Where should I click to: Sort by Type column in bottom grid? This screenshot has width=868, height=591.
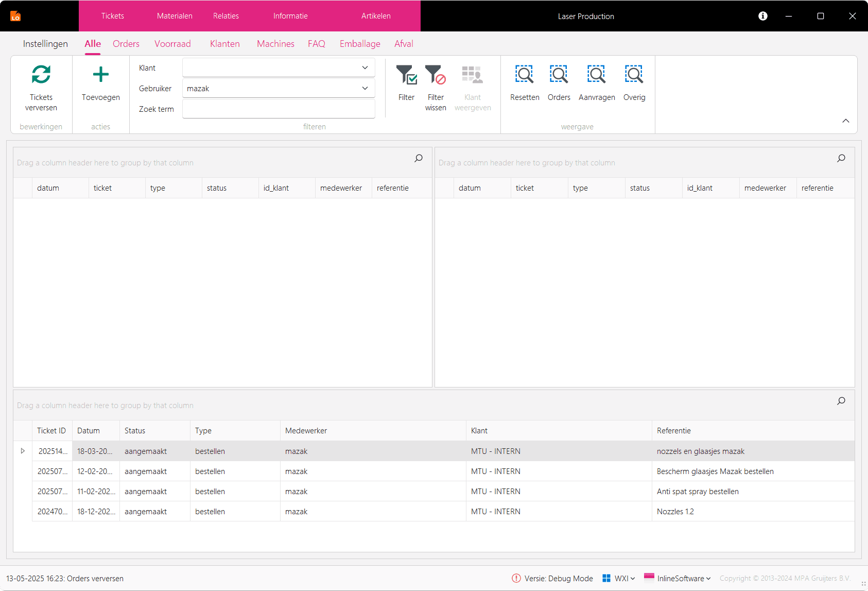(x=235, y=431)
